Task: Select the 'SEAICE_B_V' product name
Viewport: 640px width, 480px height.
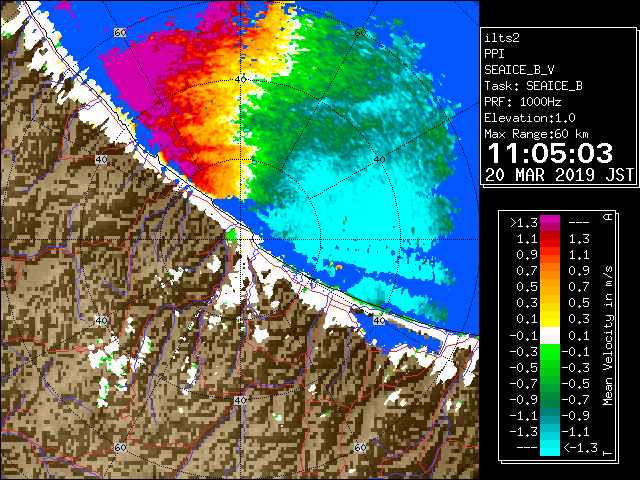Action: [519, 70]
